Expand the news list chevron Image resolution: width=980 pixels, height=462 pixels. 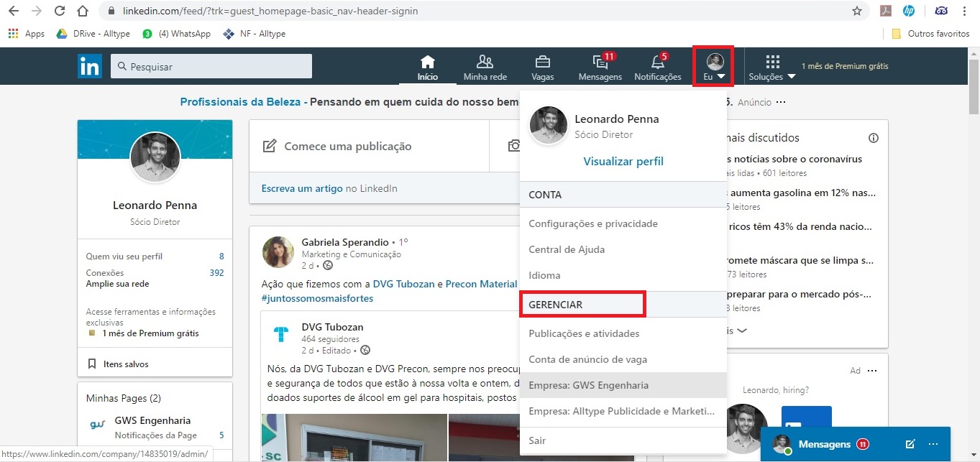(743, 331)
